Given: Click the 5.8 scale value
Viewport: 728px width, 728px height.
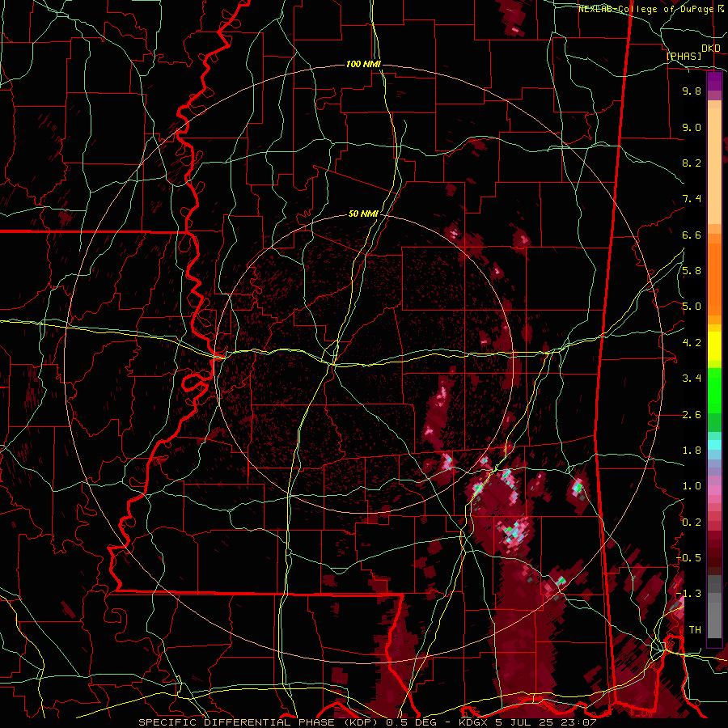Looking at the screenshot, I should (x=692, y=270).
